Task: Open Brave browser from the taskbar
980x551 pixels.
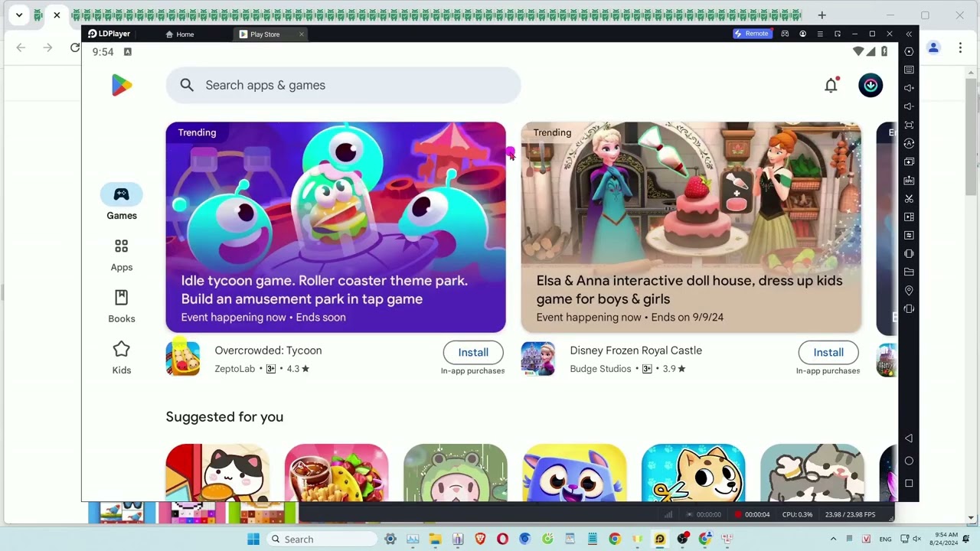Action: [480, 539]
